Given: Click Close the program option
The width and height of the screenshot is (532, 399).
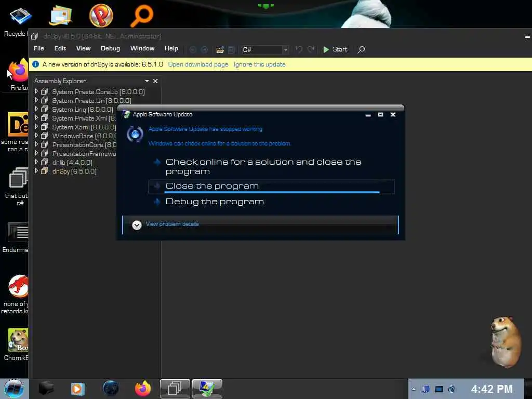Looking at the screenshot, I should coord(271,187).
